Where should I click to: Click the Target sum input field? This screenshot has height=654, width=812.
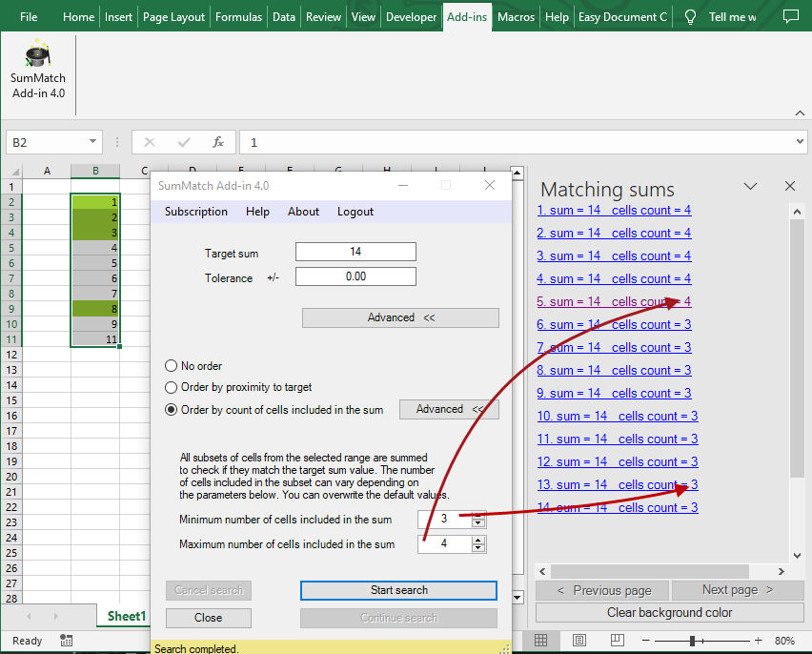[x=355, y=252]
